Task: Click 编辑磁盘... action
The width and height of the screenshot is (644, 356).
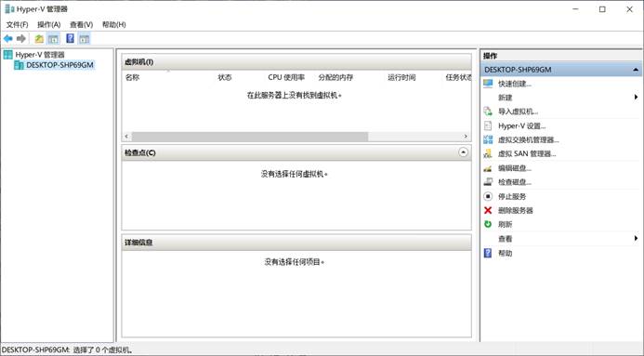Action: (x=515, y=168)
